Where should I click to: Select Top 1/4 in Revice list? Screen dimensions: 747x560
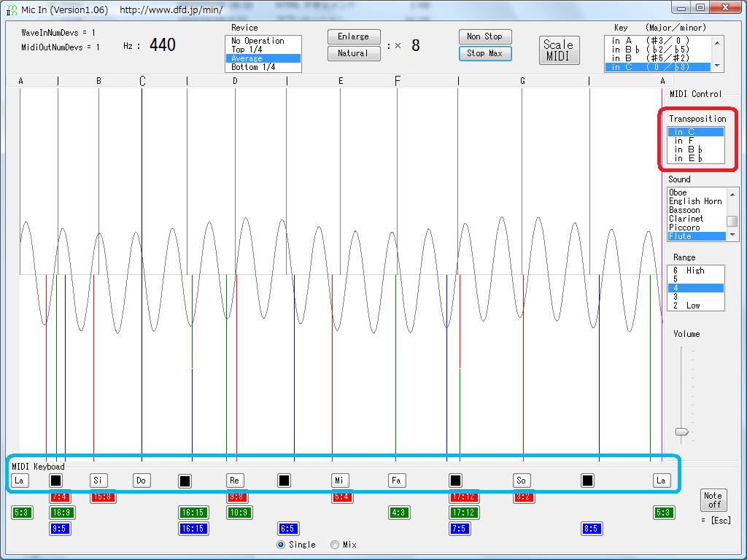[x=263, y=50]
